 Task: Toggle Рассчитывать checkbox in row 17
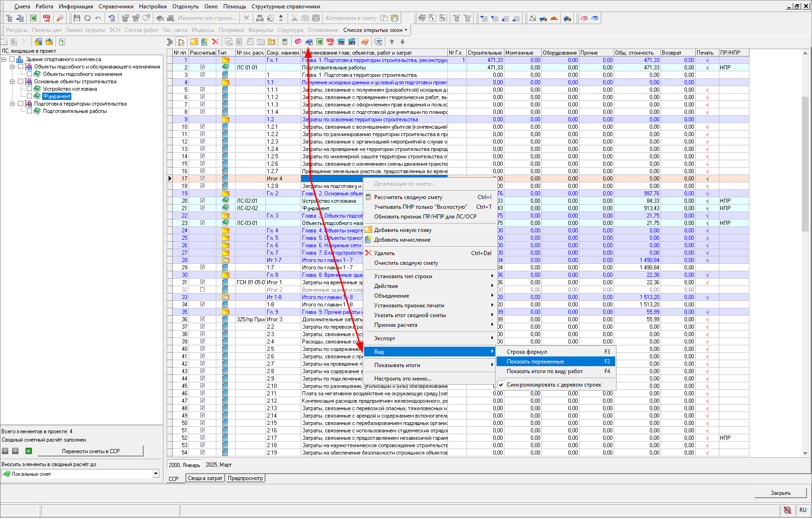coord(202,179)
